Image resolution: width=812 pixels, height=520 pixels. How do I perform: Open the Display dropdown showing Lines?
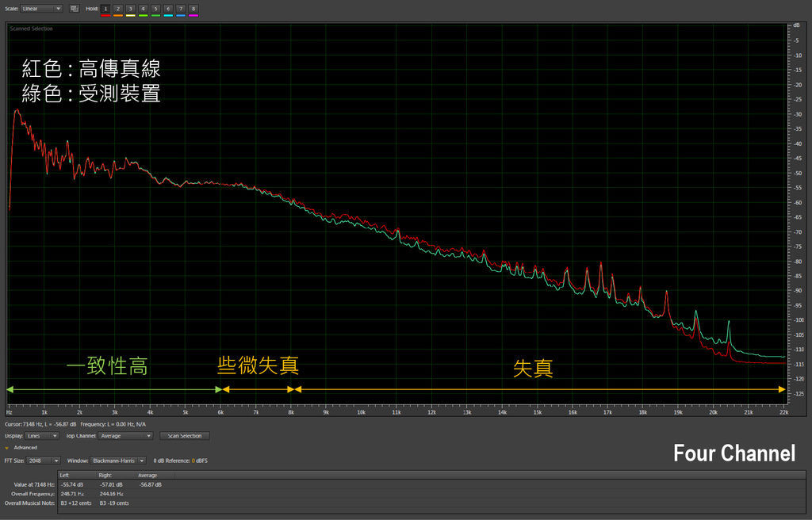click(43, 436)
